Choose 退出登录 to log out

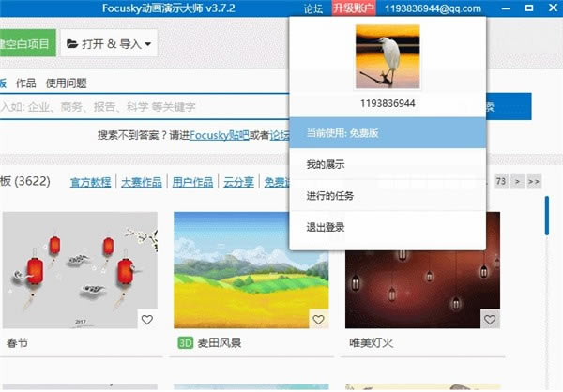tap(388, 227)
